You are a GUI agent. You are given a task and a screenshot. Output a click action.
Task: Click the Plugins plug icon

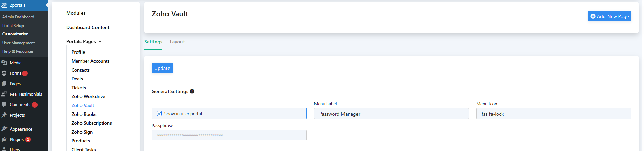[4, 140]
